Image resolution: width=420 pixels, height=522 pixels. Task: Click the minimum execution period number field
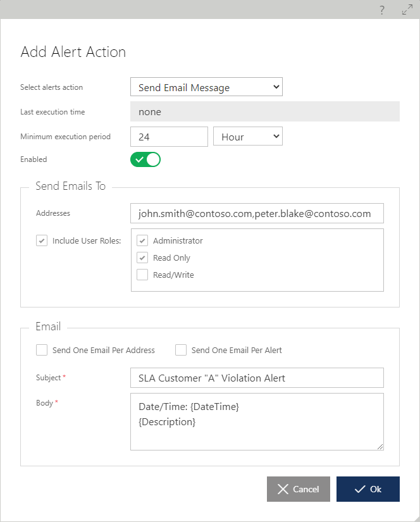click(169, 137)
